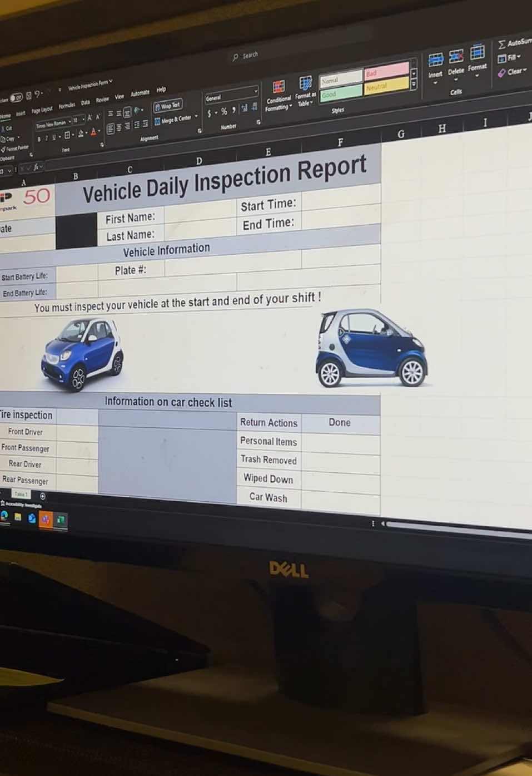Click the add new sheet plus icon
532x776 pixels.
coord(43,496)
